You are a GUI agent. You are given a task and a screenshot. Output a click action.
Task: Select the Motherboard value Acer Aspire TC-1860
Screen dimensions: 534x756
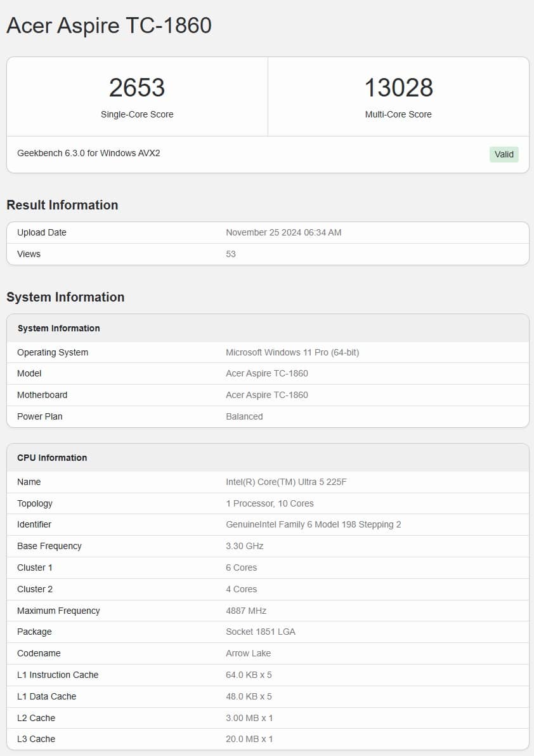click(267, 395)
